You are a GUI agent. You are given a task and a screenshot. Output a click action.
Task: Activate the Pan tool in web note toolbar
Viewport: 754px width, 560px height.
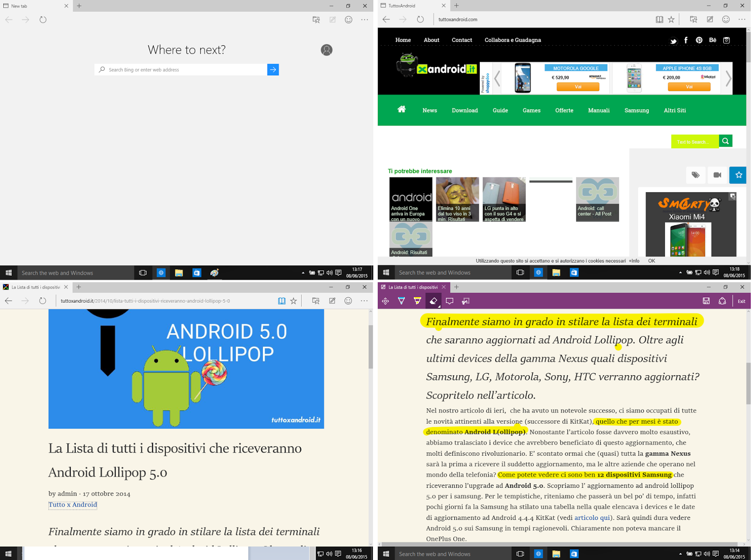[x=385, y=301]
